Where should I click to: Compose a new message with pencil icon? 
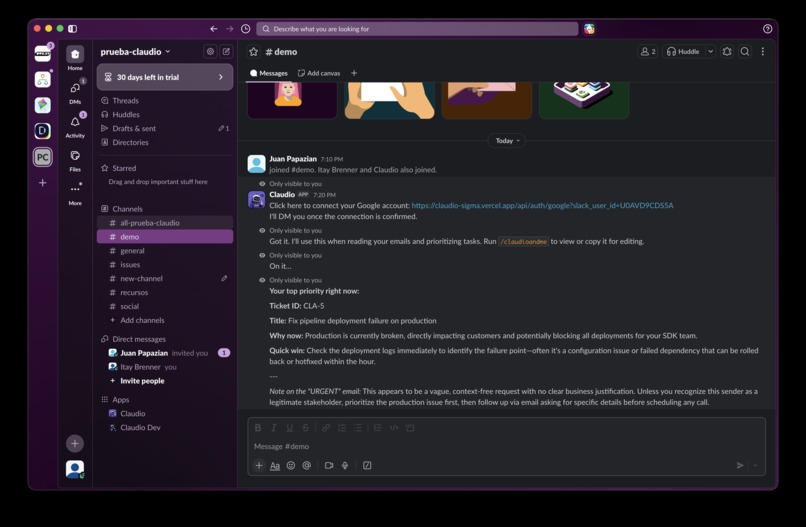(x=226, y=51)
